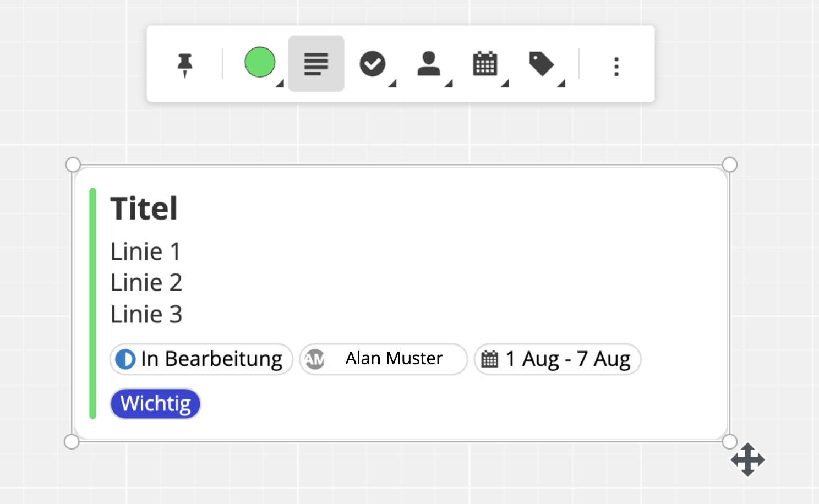Open the calendar icon in the toolbar
Viewport: 819px width, 504px height.
[486, 64]
